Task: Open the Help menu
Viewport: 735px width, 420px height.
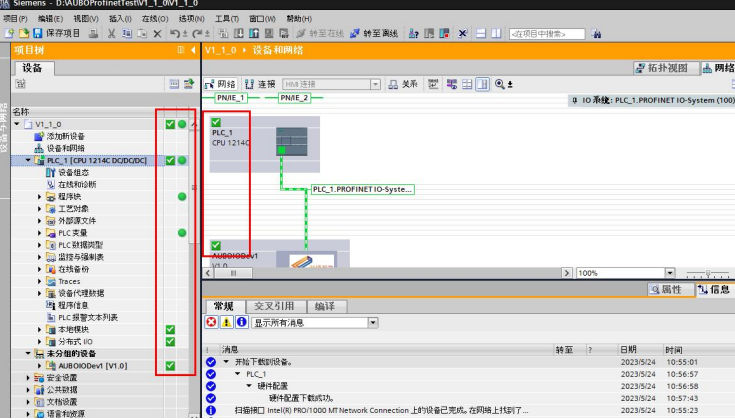Action: 299,19
